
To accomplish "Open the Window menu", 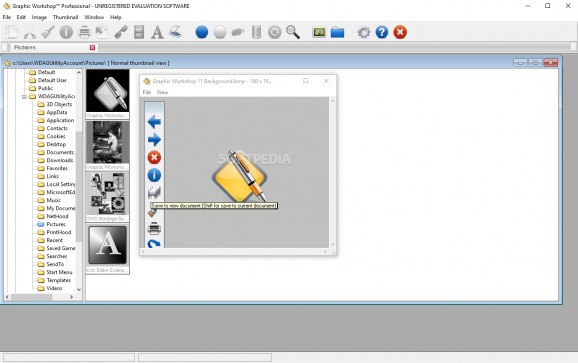I will click(94, 17).
